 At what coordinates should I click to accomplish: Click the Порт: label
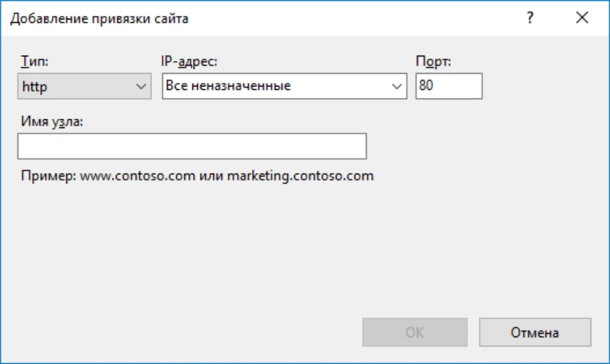tap(434, 61)
